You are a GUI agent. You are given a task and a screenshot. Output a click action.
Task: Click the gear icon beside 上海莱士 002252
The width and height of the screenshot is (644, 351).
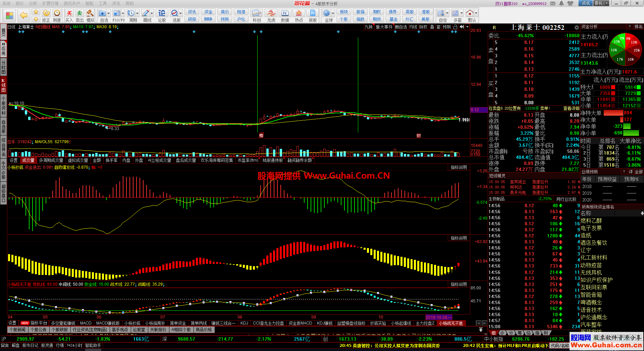click(x=577, y=27)
